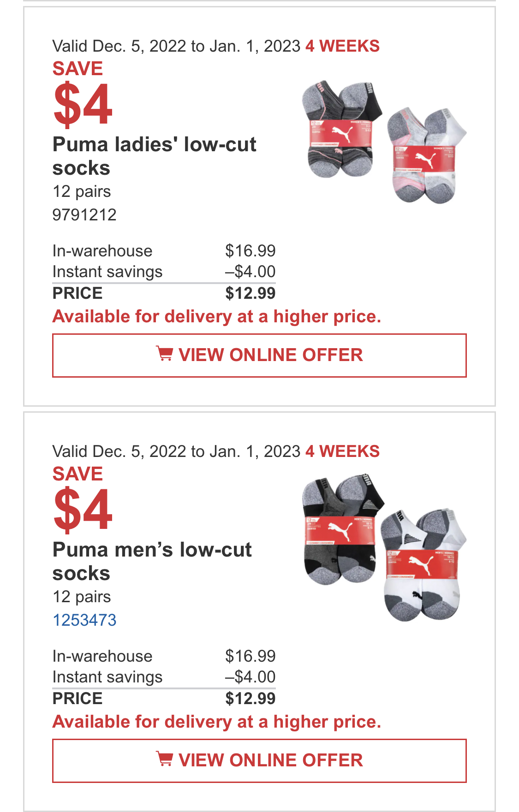The width and height of the screenshot is (519, 812).
Task: Click the red $4 savings on ladies' offer
Action: coord(83,105)
